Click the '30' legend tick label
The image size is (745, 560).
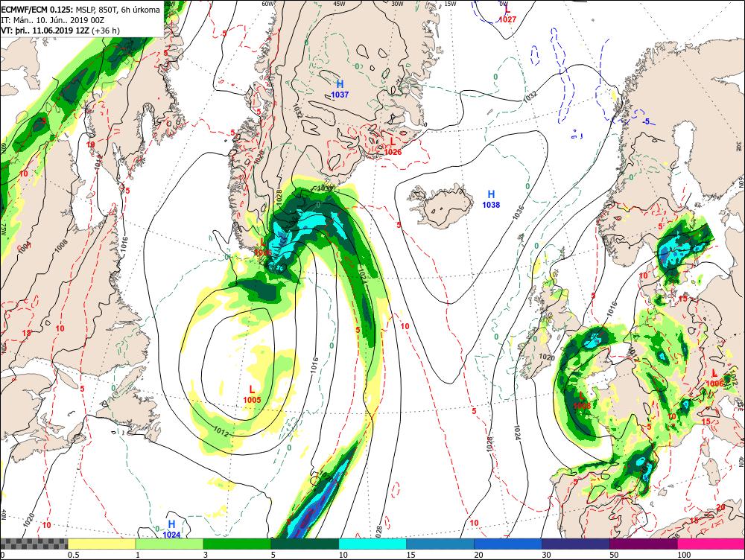pos(546,555)
